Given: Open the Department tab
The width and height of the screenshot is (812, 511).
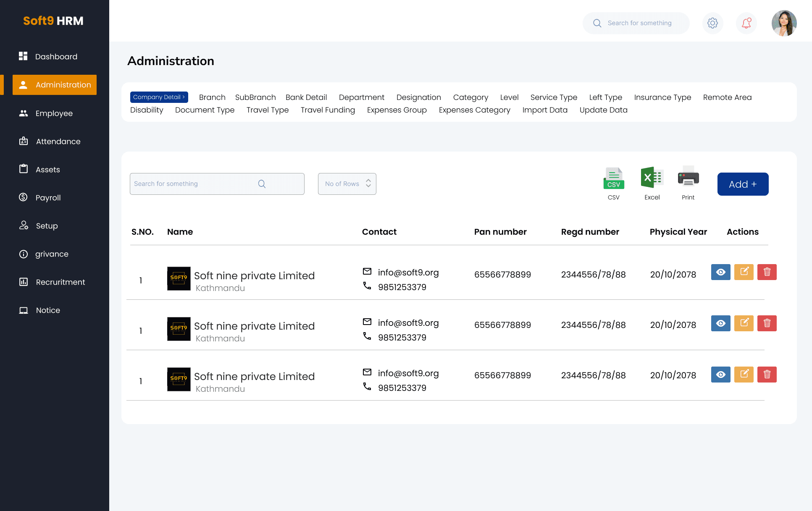Looking at the screenshot, I should (362, 97).
